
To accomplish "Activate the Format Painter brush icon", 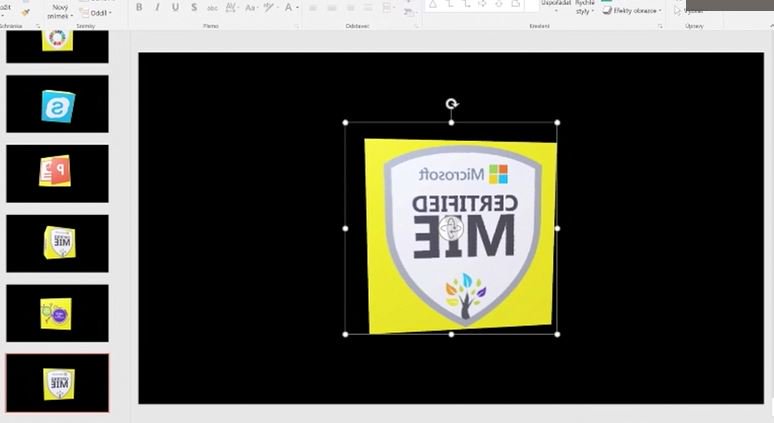I will 25,12.
